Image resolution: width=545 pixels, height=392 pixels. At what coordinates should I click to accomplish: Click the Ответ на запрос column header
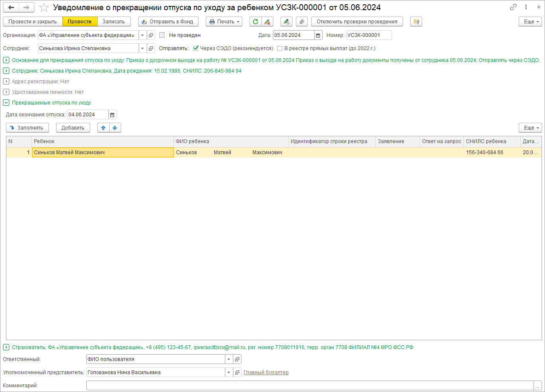[442, 141]
